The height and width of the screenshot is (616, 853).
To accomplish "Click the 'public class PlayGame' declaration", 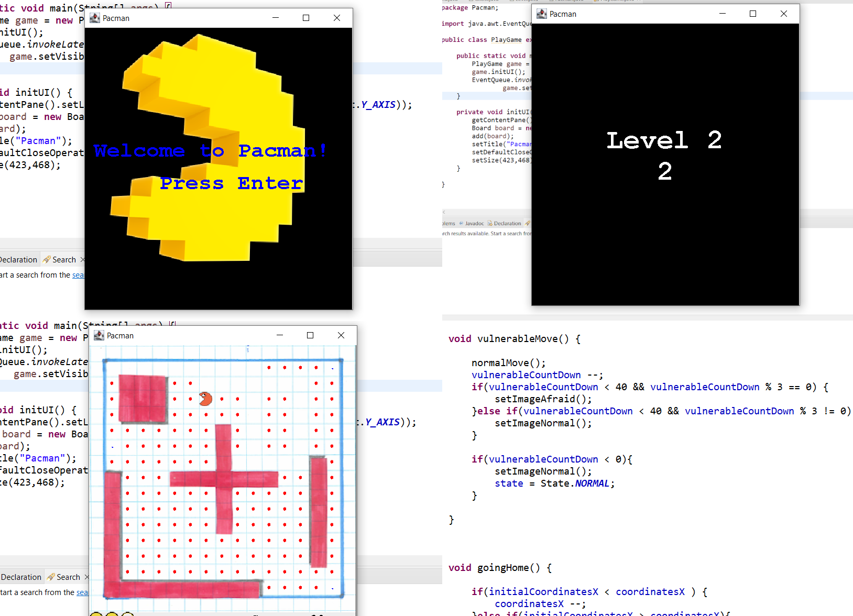I will point(482,40).
